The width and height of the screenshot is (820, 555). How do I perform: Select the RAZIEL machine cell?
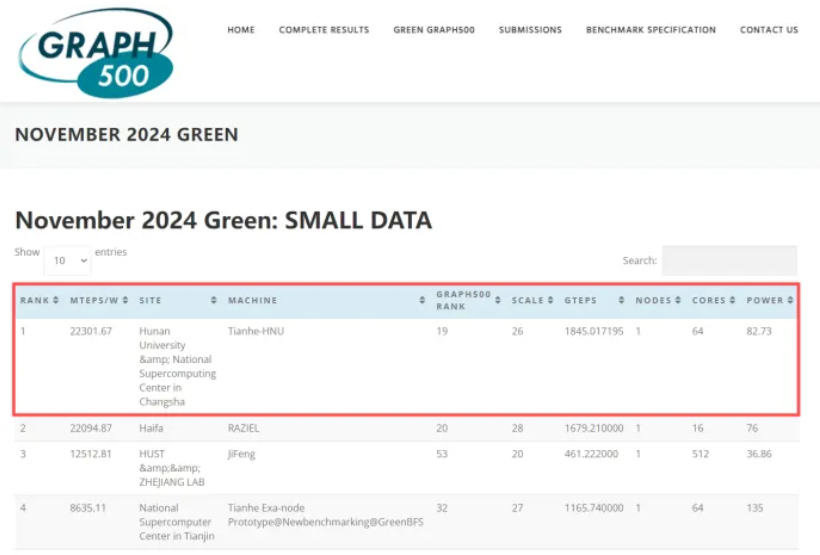point(243,428)
